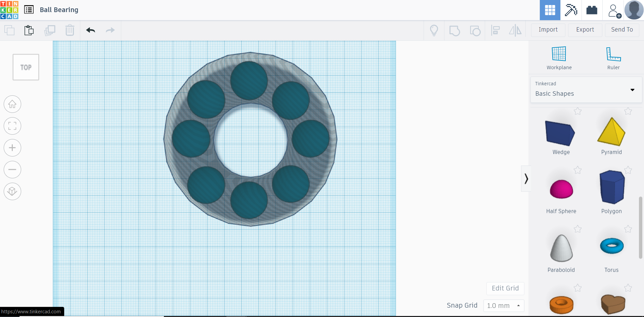This screenshot has width=644, height=317.
Task: Pick the orange Tube shape
Action: (x=561, y=305)
